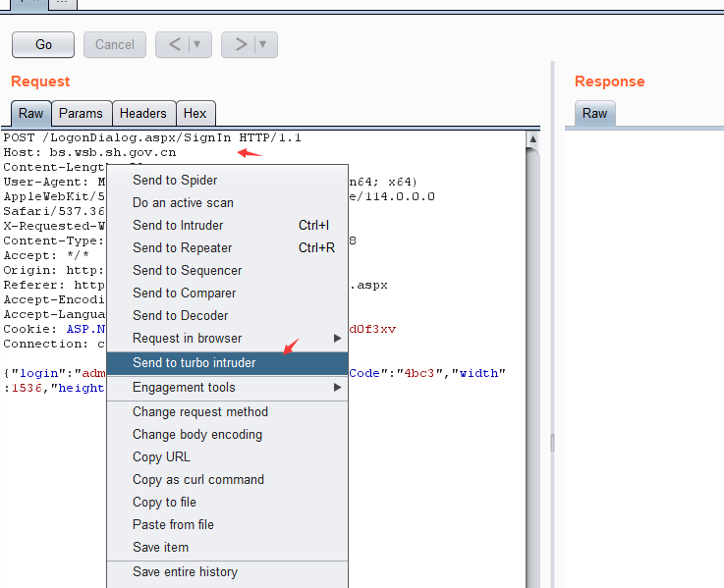Click the Go button
Viewport: 724px width, 588px height.
coord(43,44)
